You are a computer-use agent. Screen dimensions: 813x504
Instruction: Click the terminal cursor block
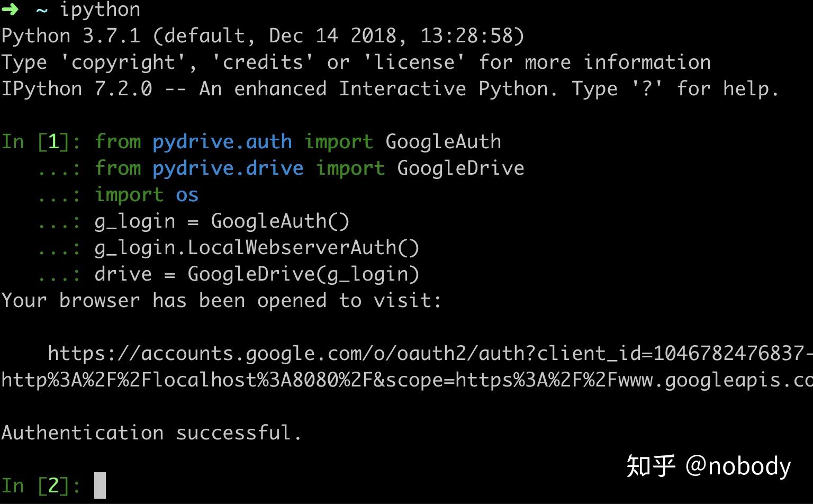(x=100, y=484)
